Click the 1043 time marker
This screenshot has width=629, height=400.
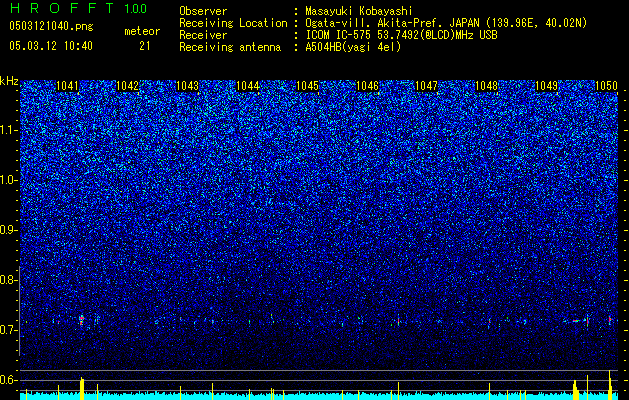pos(187,86)
